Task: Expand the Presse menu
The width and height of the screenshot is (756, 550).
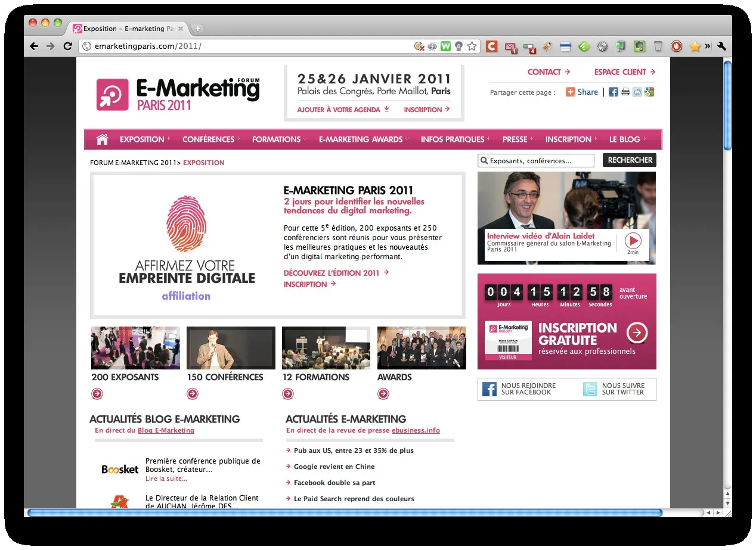Action: [518, 139]
